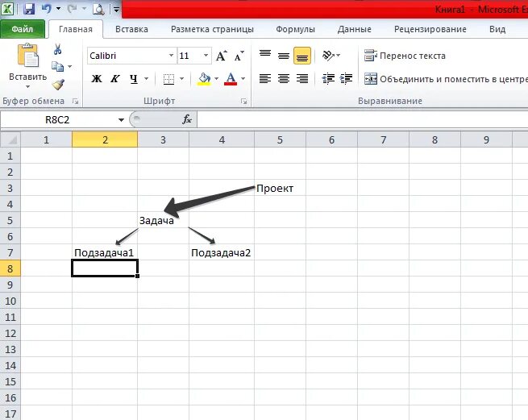
Task: Customize quick access toolbar dropdown
Action: (116, 10)
